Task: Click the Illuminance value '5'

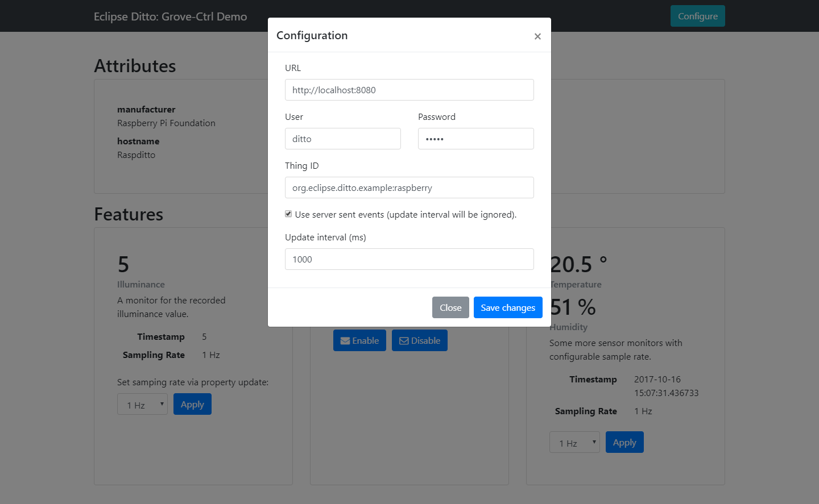Action: point(123,265)
